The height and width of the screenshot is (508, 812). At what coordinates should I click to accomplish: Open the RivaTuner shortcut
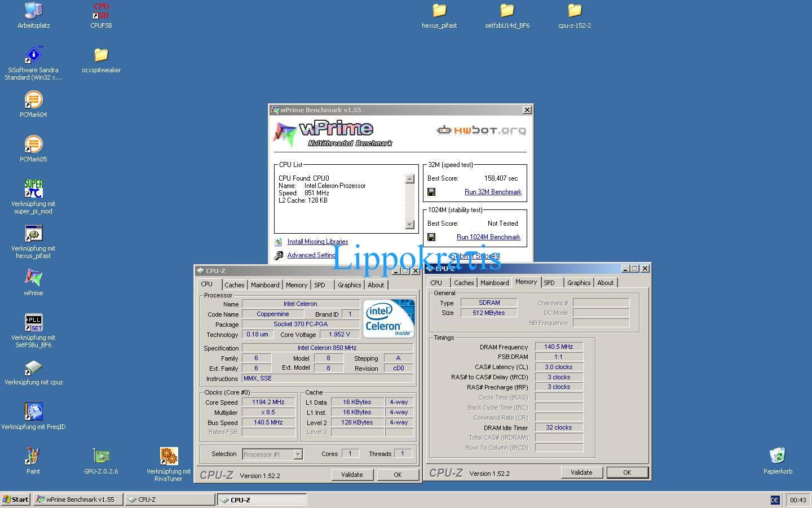pos(169,457)
